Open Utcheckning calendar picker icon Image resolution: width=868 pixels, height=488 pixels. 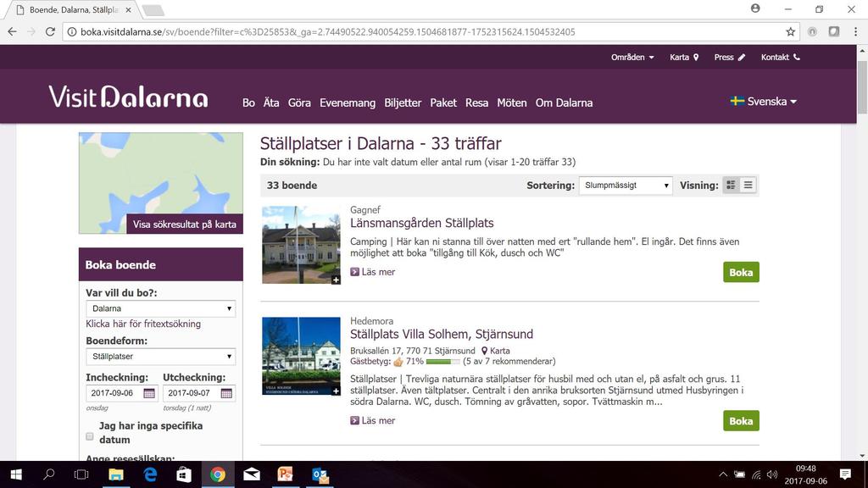[225, 393]
